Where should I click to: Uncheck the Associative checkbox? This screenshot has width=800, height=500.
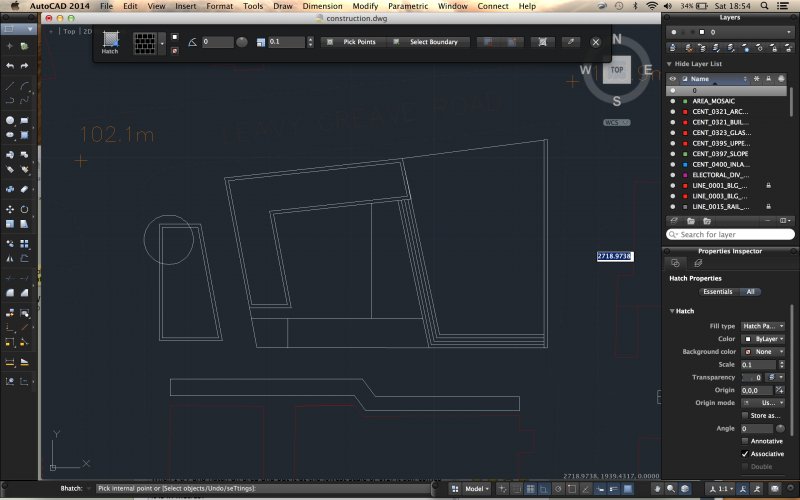click(745, 454)
